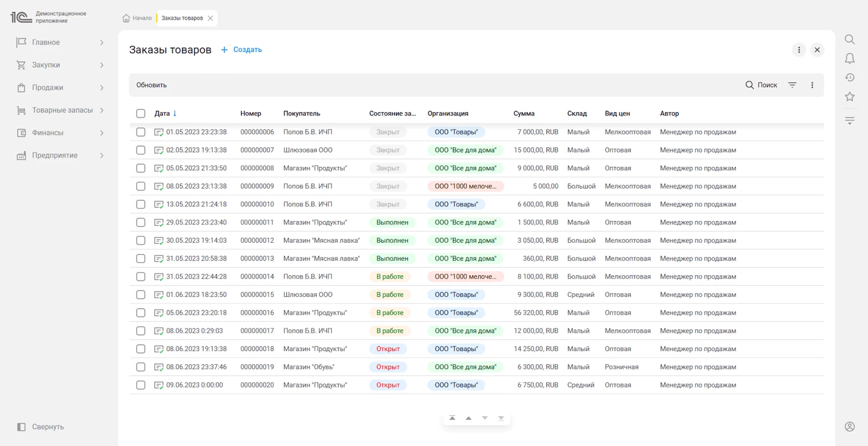Check the box for order 000000006

point(141,132)
